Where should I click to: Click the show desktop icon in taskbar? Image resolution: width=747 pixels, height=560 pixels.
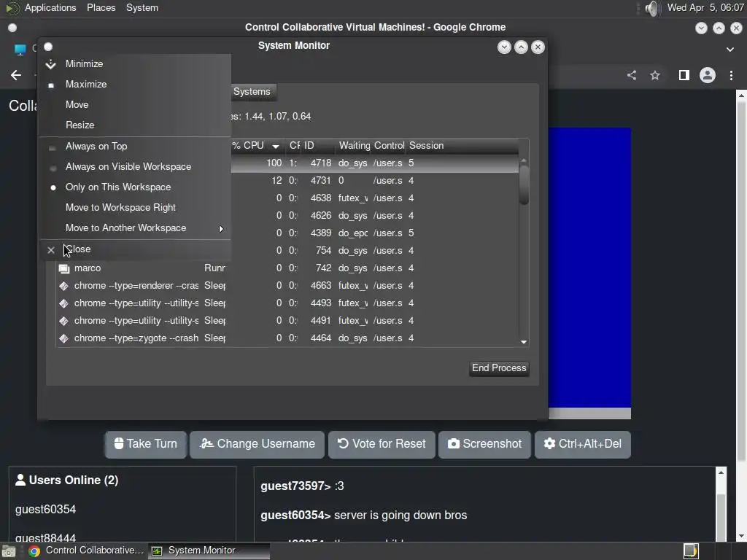click(x=9, y=551)
